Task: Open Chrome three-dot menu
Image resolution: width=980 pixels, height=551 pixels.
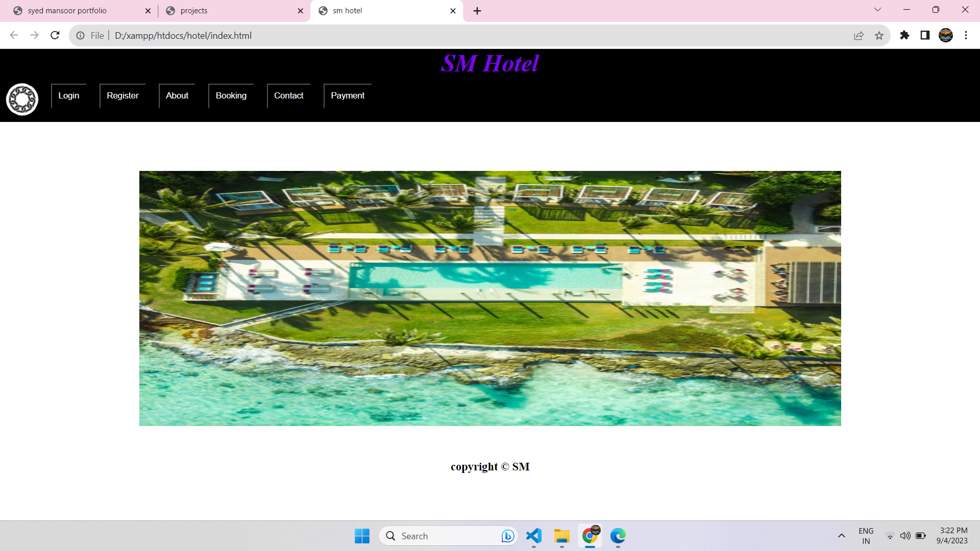Action: 966,35
